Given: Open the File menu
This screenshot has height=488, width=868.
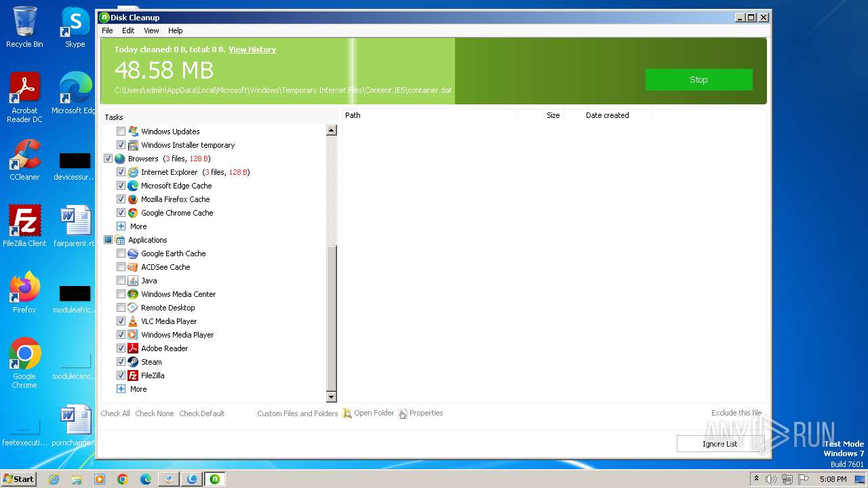Looking at the screenshot, I should coord(107,30).
